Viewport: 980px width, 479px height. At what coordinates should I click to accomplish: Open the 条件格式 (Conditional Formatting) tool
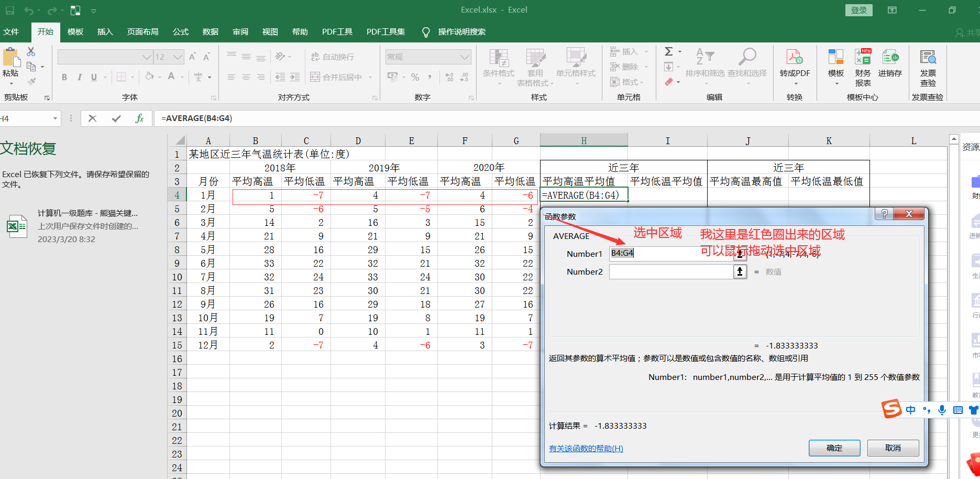pyautogui.click(x=498, y=67)
